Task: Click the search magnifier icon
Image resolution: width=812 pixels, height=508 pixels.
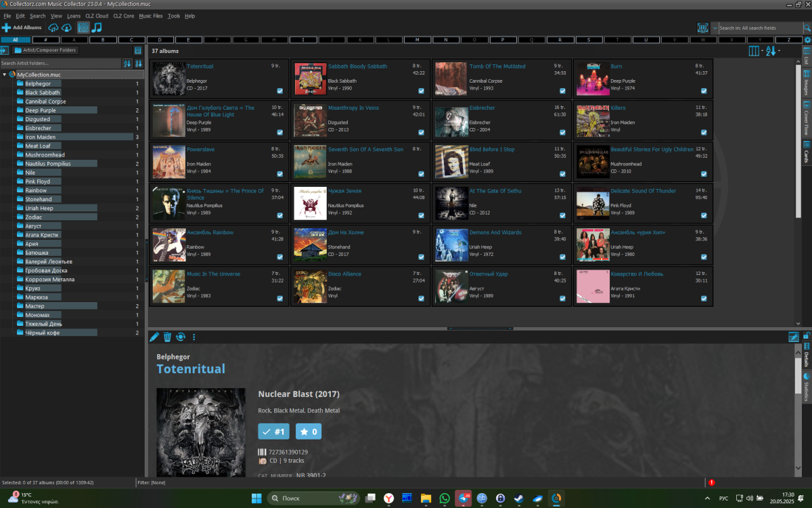Action: [809, 28]
